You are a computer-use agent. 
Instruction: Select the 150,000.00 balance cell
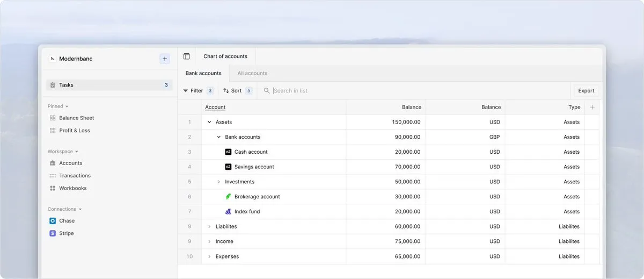[x=386, y=122]
